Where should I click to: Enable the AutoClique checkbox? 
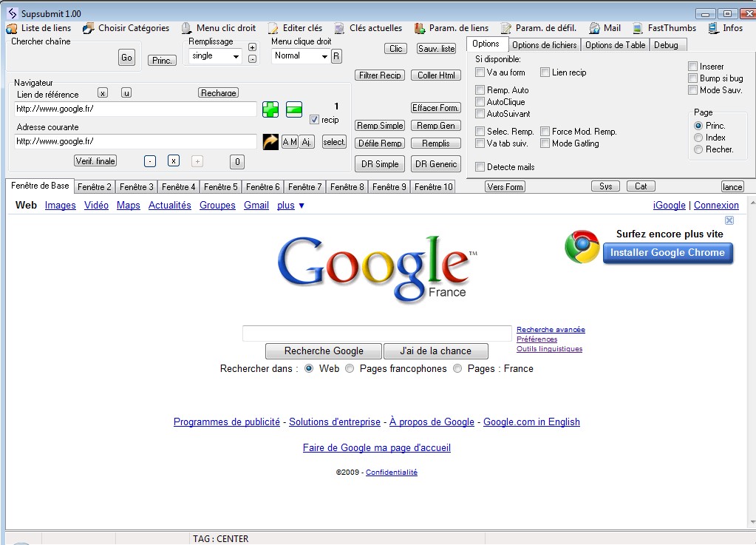pos(480,102)
